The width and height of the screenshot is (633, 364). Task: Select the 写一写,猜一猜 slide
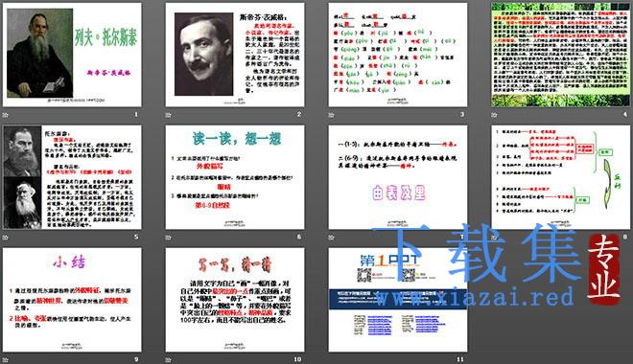point(235,300)
